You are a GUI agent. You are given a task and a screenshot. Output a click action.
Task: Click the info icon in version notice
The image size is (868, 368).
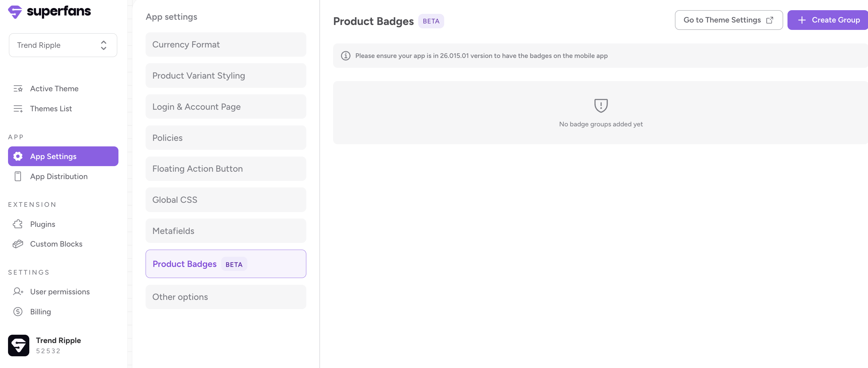point(345,56)
